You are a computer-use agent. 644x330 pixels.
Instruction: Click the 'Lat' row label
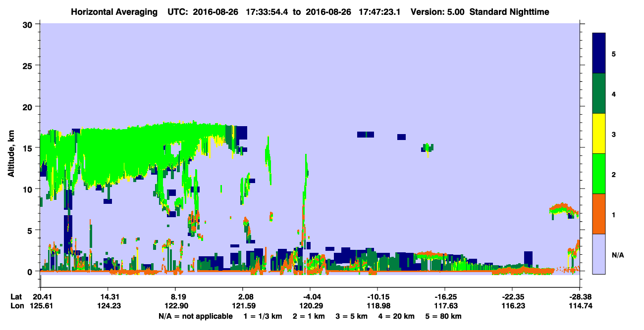[x=16, y=296]
